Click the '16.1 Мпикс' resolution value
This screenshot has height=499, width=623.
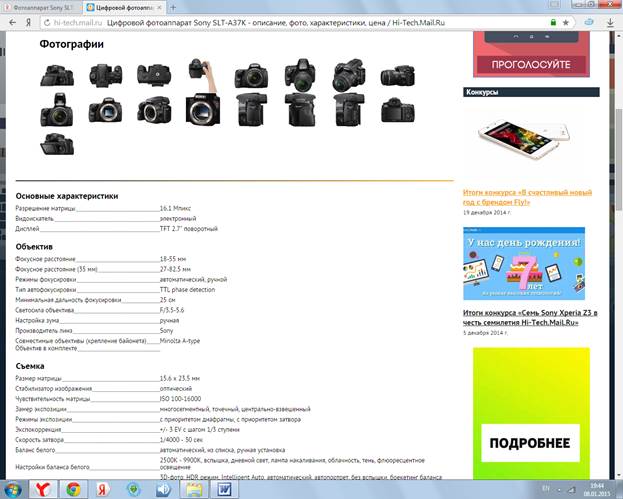click(x=175, y=208)
